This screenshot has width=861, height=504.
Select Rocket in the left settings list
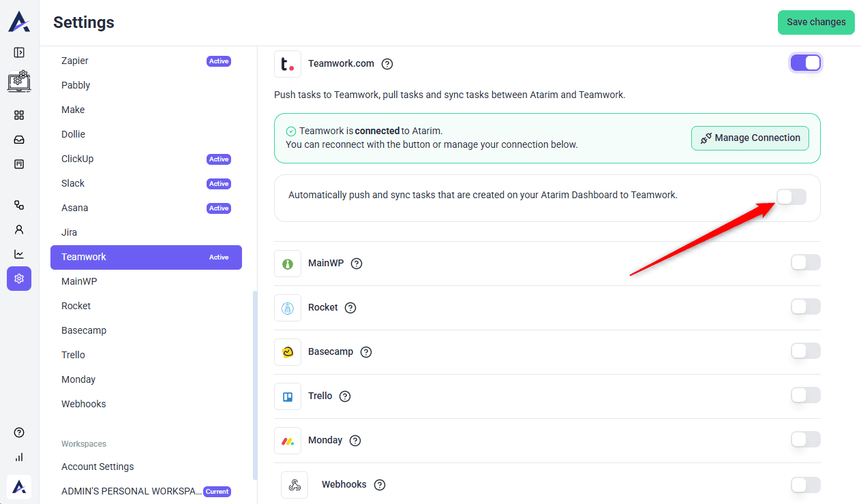tap(146, 306)
